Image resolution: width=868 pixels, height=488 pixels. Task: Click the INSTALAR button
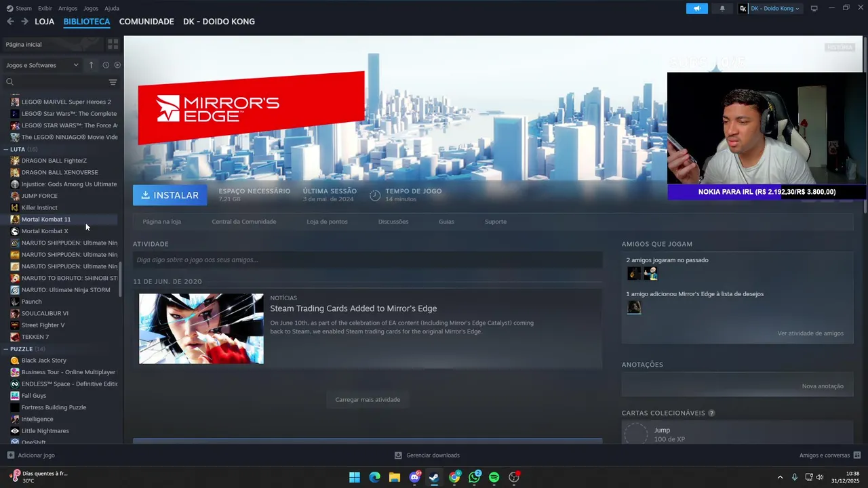(x=170, y=195)
